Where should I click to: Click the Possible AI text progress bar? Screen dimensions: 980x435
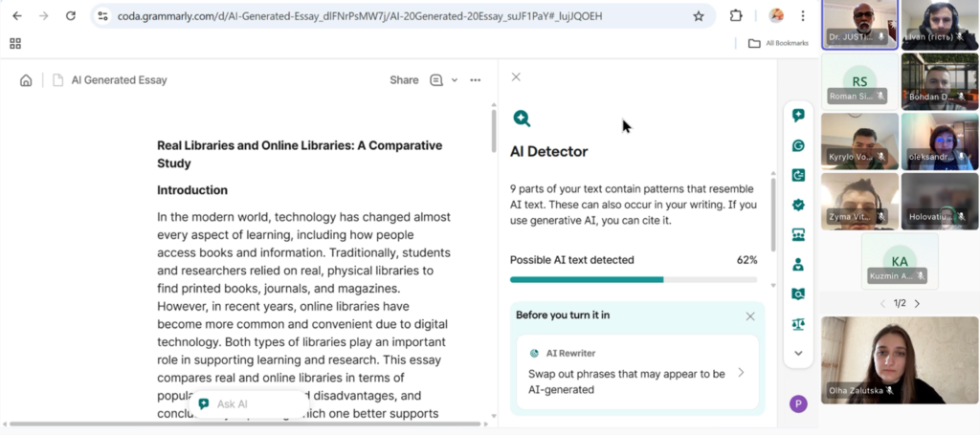click(x=633, y=279)
